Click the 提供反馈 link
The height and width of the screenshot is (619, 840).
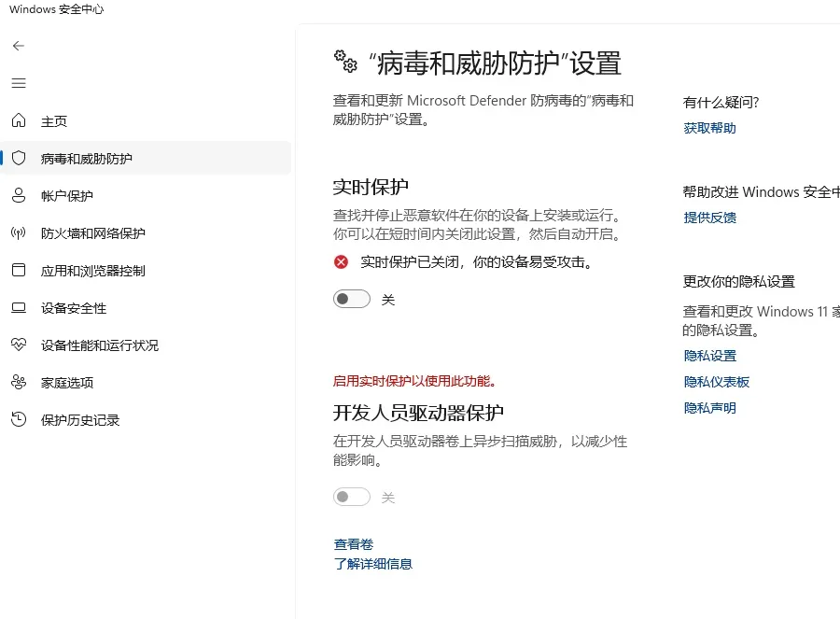(x=709, y=218)
